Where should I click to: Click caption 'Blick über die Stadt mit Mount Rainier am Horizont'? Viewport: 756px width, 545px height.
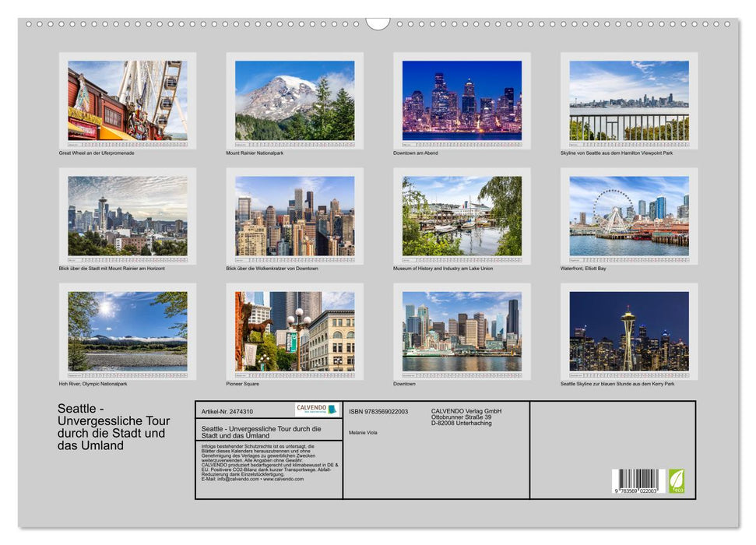tap(112, 268)
